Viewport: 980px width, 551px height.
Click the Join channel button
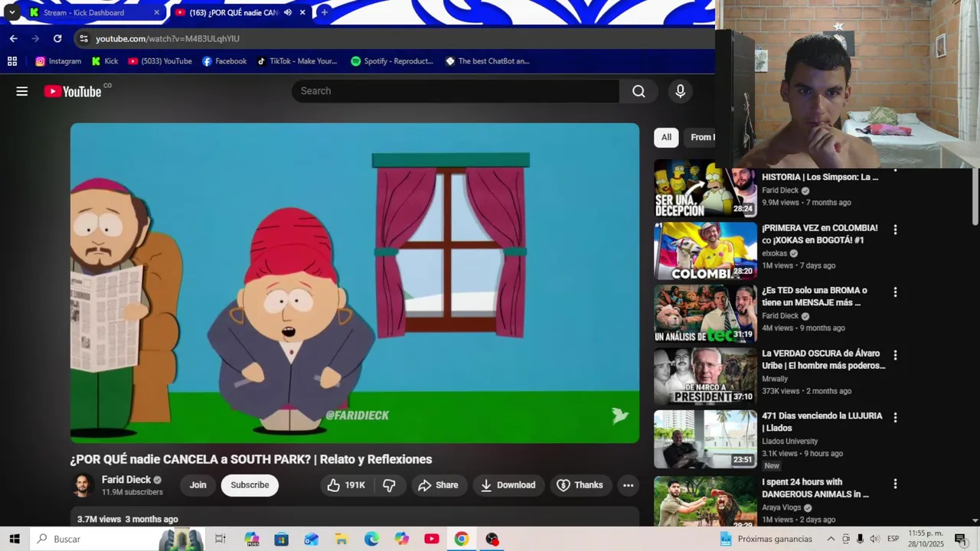tap(198, 485)
